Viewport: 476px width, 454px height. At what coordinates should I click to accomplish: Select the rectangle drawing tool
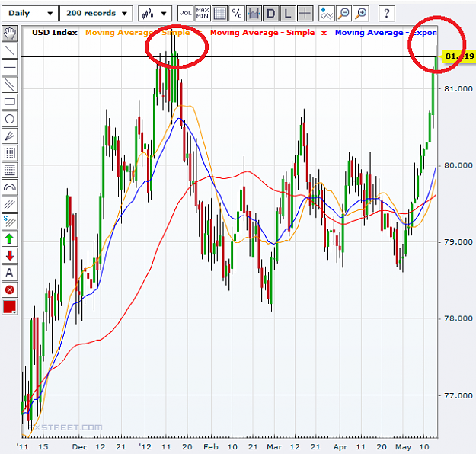pos(9,102)
